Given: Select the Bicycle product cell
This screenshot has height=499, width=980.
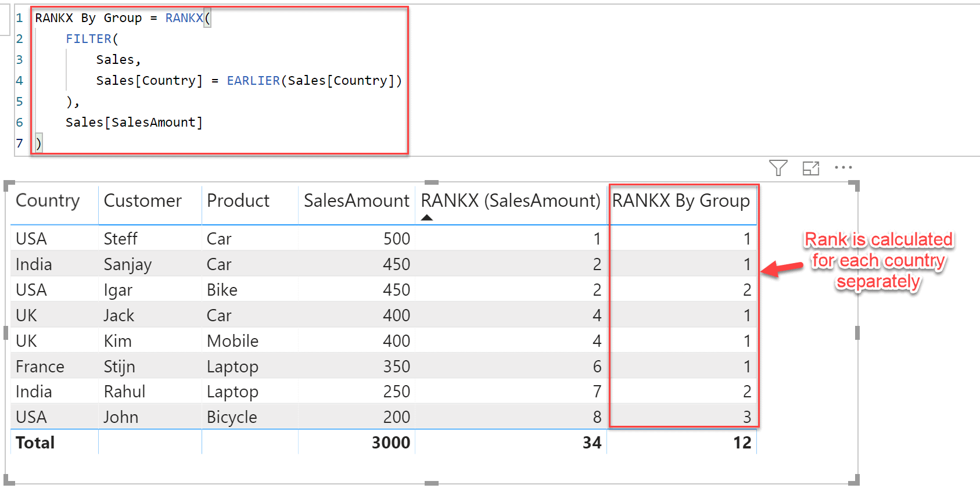Looking at the screenshot, I should pos(232,417).
